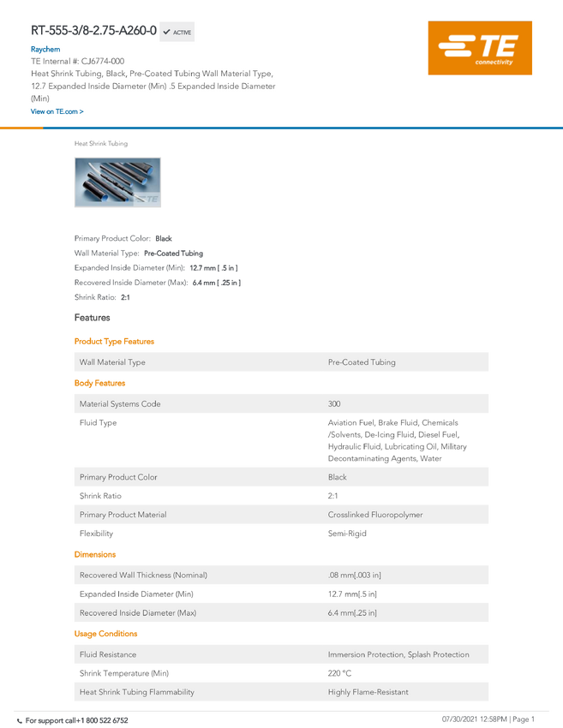Select the part number RT-555-3/8-2.75-A260-0 title
Image resolution: width=563 pixels, height=728 pixels.
click(94, 31)
